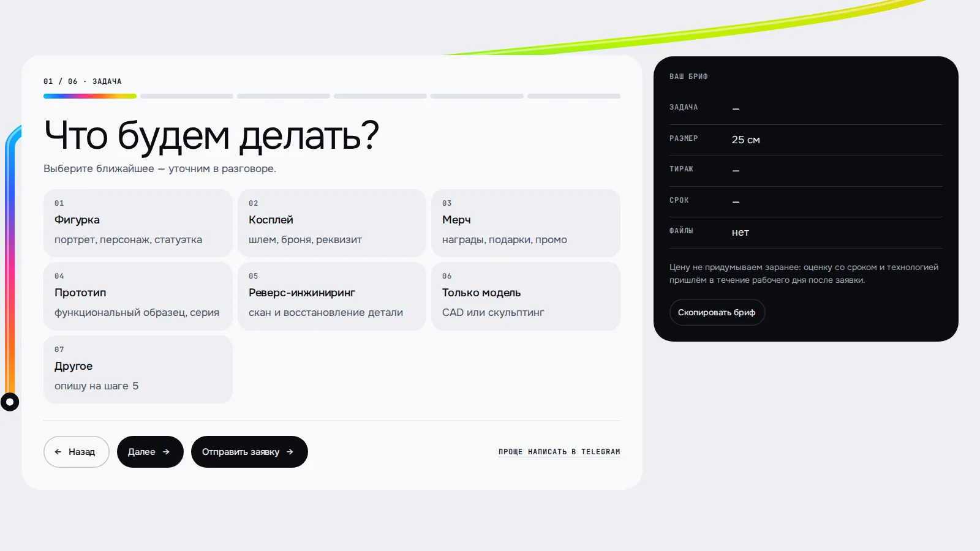Screen dimensions: 980x551
Task: Pick the Прототип option card
Action: [x=138, y=296]
